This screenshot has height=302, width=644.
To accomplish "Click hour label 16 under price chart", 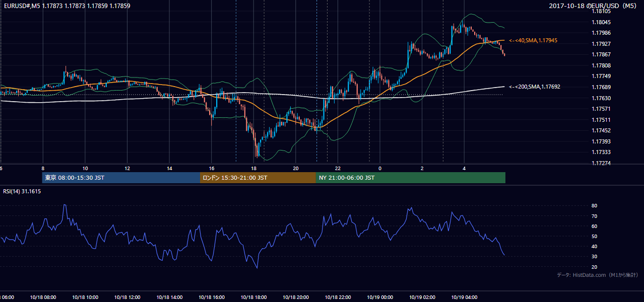I will coord(212,169).
